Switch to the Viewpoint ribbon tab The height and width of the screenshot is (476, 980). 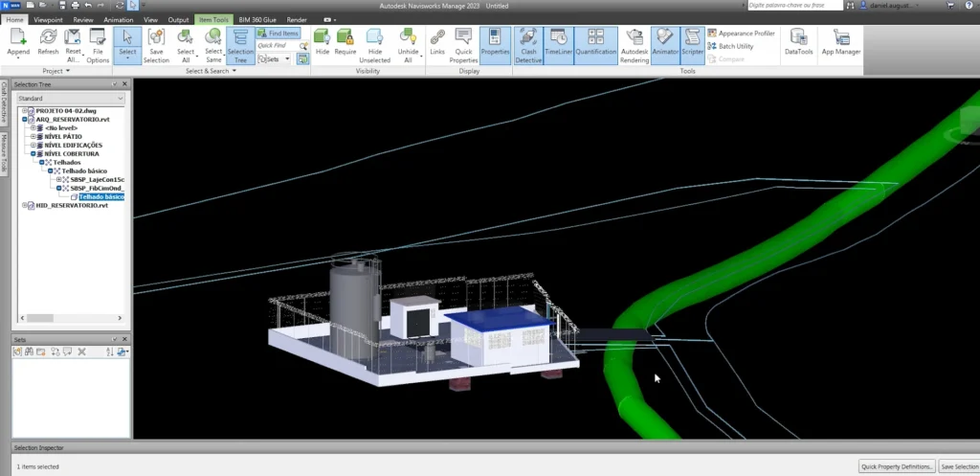click(x=50, y=19)
